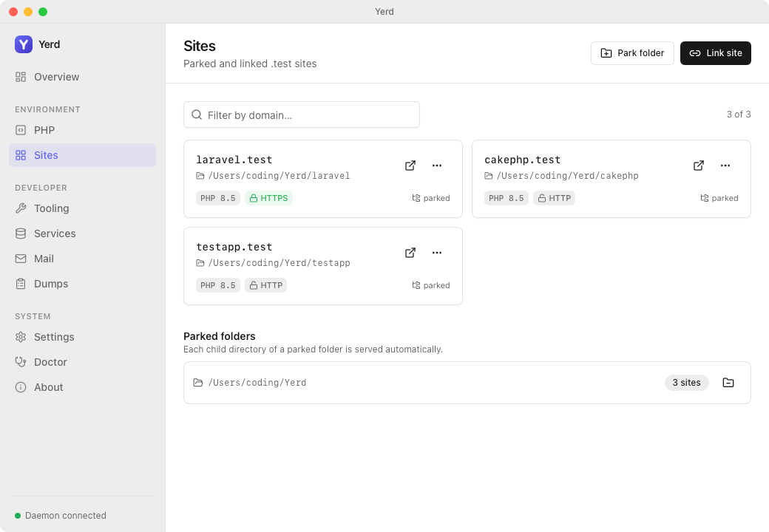The width and height of the screenshot is (769, 532).
Task: Click the About info icon
Action: [21, 387]
